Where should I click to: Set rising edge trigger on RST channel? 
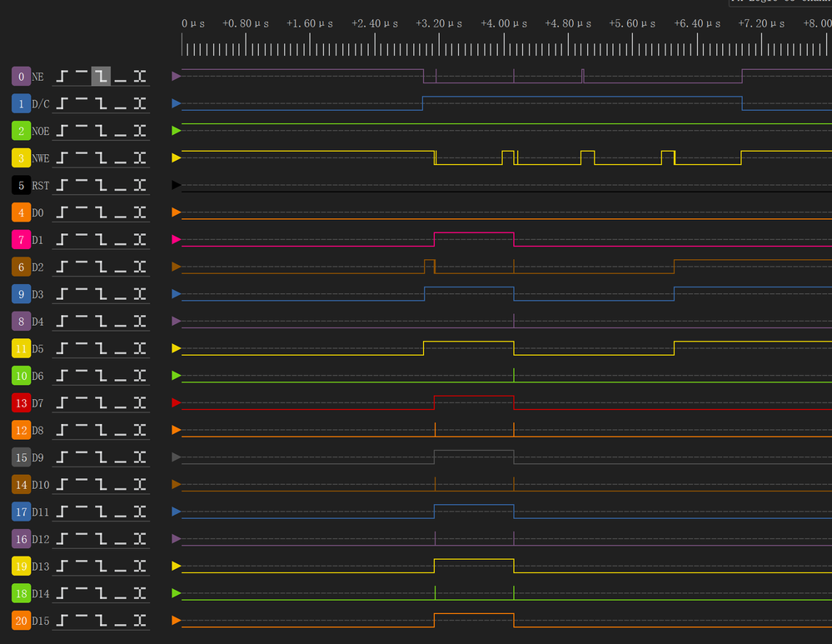(x=62, y=185)
